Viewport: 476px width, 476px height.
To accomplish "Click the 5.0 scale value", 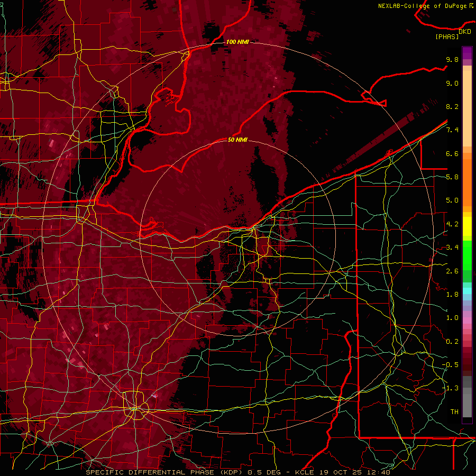I will tap(452, 200).
